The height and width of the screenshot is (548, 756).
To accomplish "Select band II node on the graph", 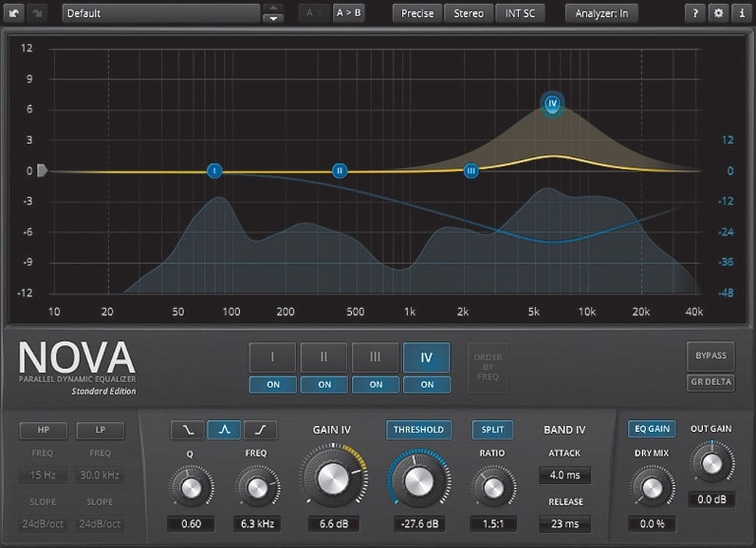I will click(339, 170).
